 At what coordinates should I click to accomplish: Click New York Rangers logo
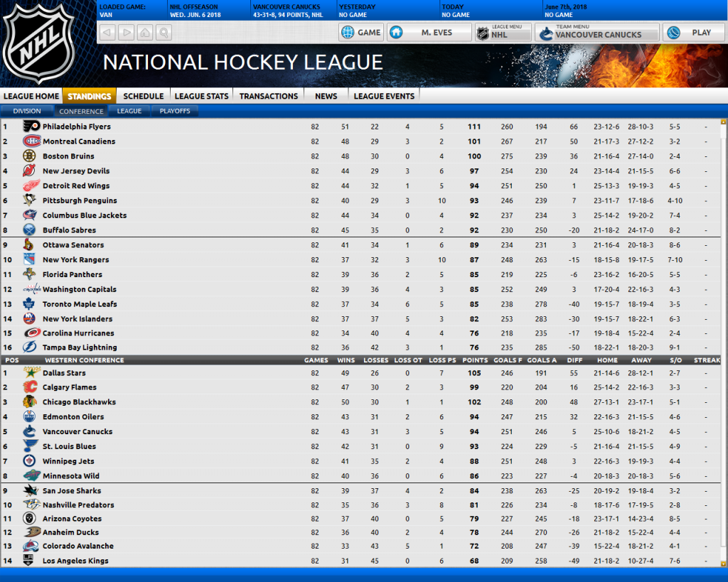tap(29, 259)
